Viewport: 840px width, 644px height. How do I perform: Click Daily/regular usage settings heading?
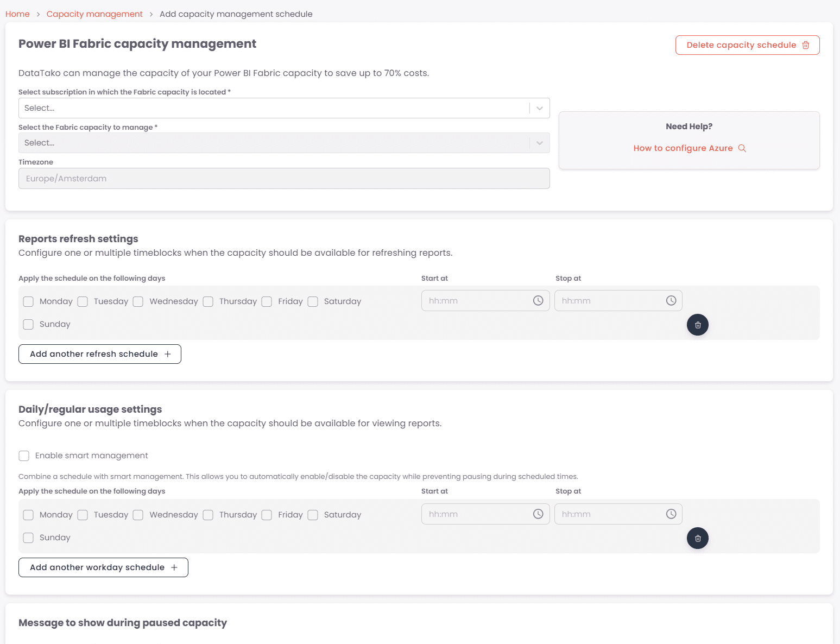[90, 409]
